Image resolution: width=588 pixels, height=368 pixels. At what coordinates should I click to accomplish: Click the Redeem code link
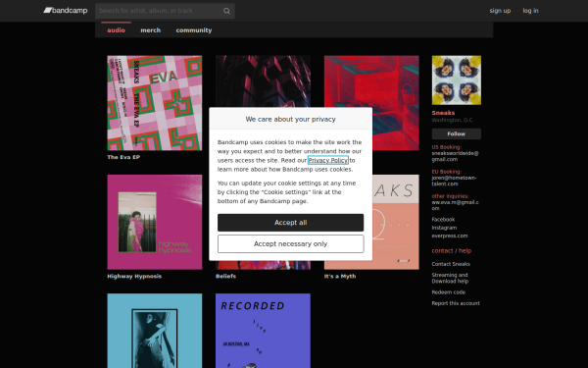(449, 292)
